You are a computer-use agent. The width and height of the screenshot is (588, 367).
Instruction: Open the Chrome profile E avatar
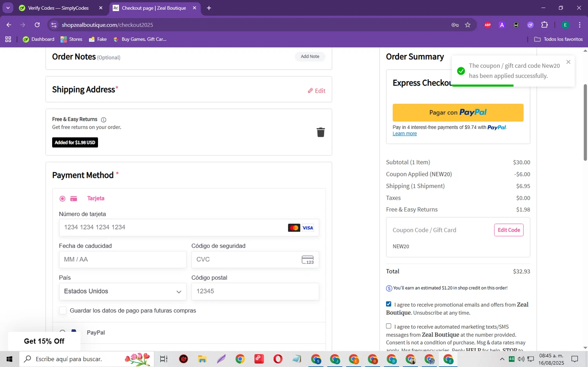tap(565, 25)
